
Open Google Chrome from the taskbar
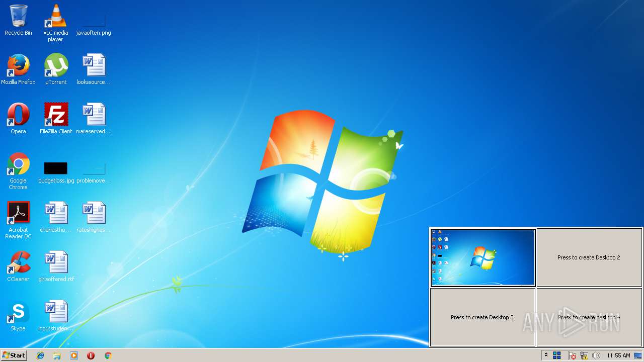(108, 355)
